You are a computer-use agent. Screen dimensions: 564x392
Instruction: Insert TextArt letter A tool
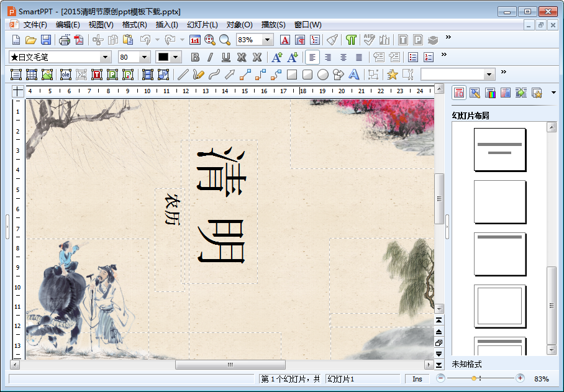coord(354,75)
